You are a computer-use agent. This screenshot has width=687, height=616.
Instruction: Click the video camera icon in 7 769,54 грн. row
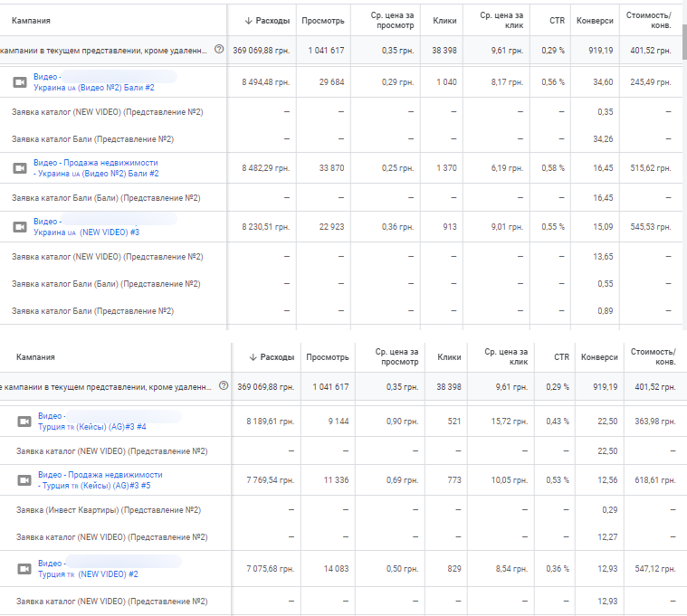tap(24, 480)
